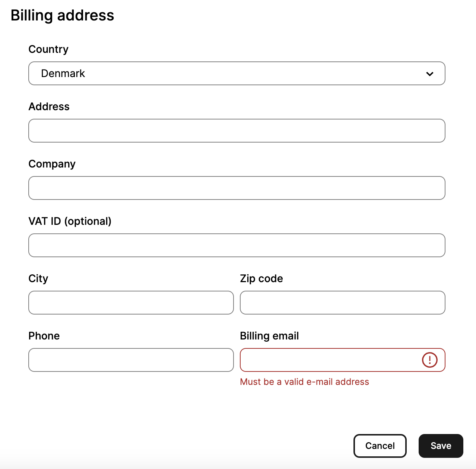Focus the Billing email input

343,360
